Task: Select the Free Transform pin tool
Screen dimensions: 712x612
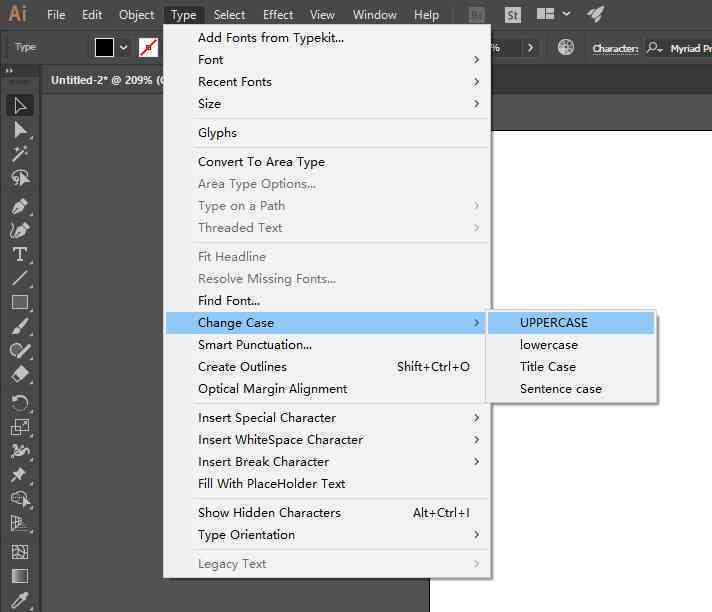Action: [x=20, y=474]
